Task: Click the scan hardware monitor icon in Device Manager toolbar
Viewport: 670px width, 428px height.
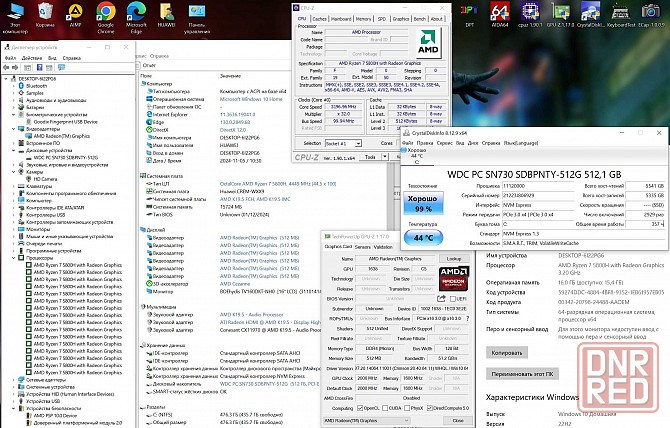Action: pyautogui.click(x=62, y=67)
